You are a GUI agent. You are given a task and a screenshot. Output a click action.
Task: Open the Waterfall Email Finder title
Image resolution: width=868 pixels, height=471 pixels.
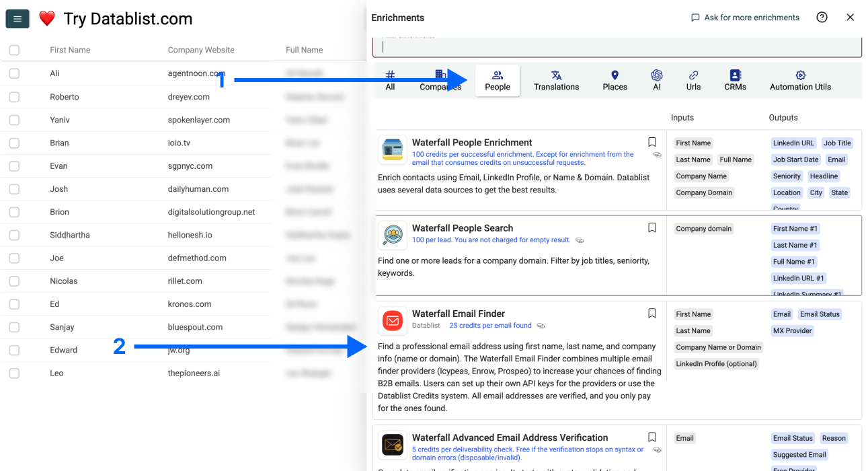[458, 314]
